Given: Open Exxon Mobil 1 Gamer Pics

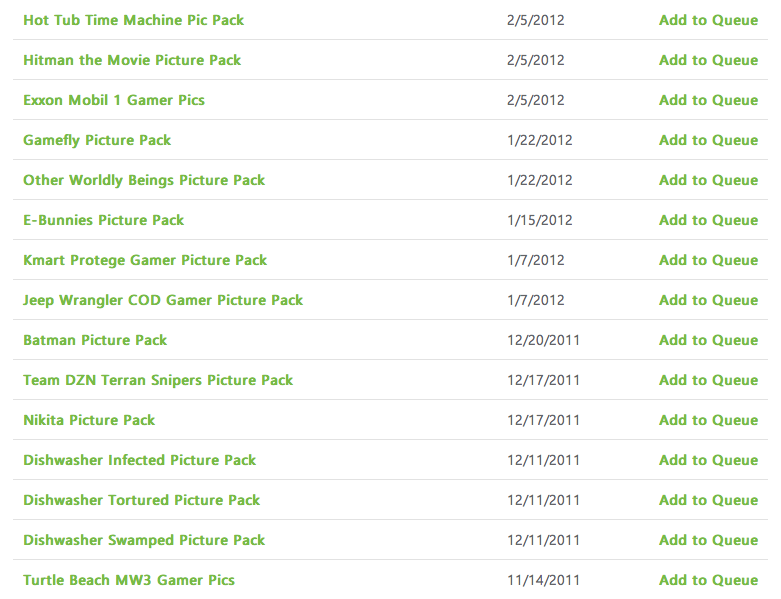Looking at the screenshot, I should pyautogui.click(x=114, y=100).
